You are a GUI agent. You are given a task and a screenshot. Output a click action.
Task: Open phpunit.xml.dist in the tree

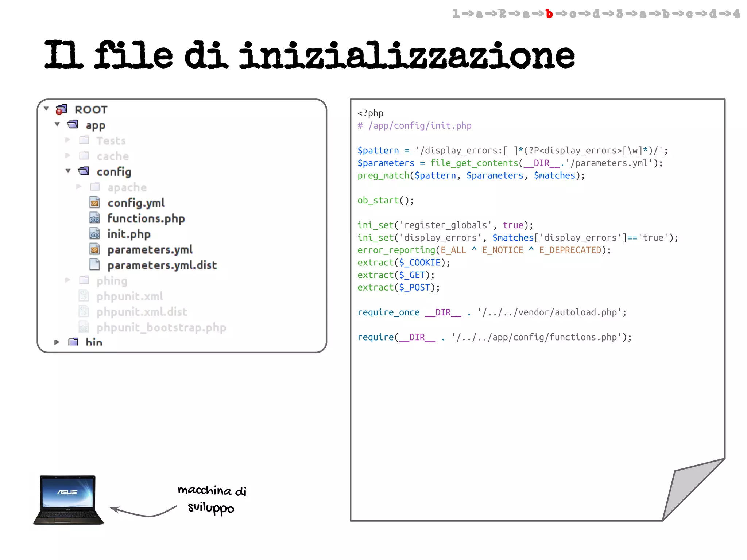(142, 312)
